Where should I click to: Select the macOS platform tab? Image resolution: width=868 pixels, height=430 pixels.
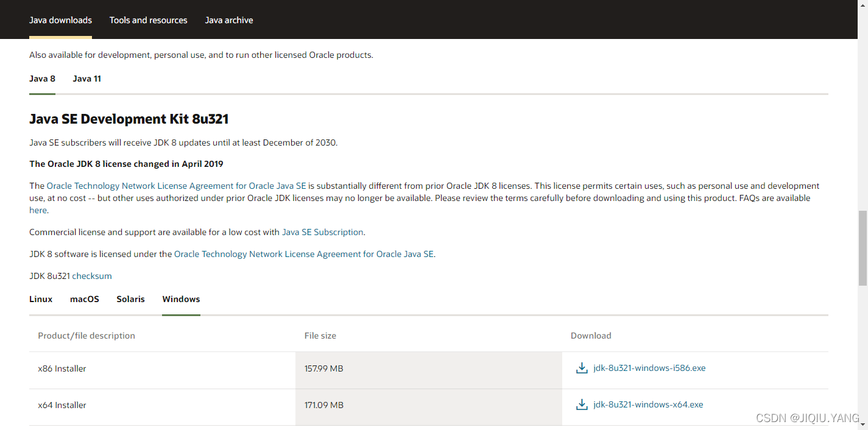(x=85, y=299)
